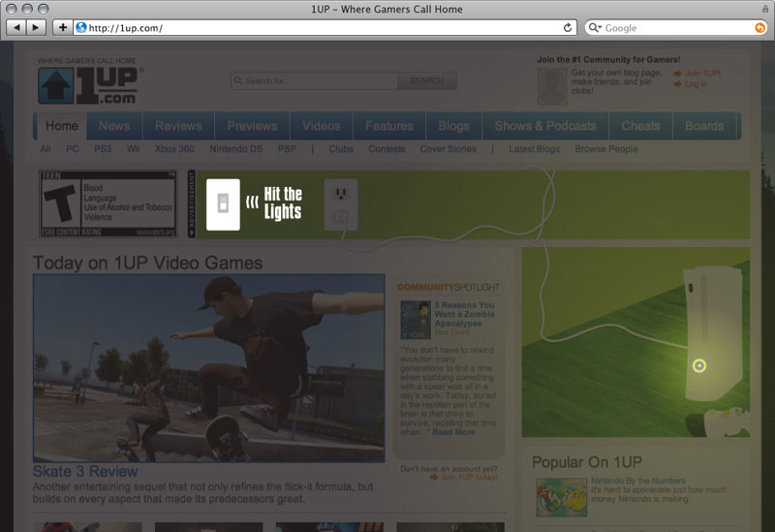The width and height of the screenshot is (775, 532).
Task: Click the Skate 3 featured image
Action: coord(208,368)
